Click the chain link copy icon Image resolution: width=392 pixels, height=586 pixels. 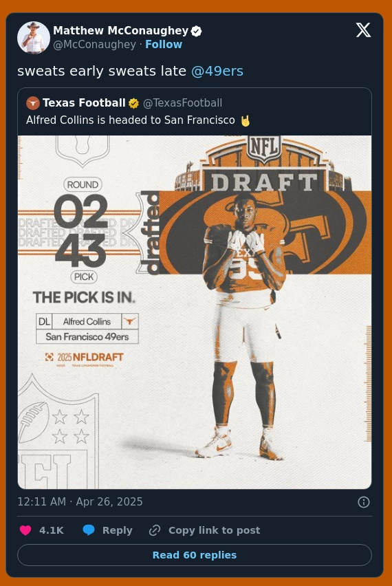pyautogui.click(x=155, y=530)
